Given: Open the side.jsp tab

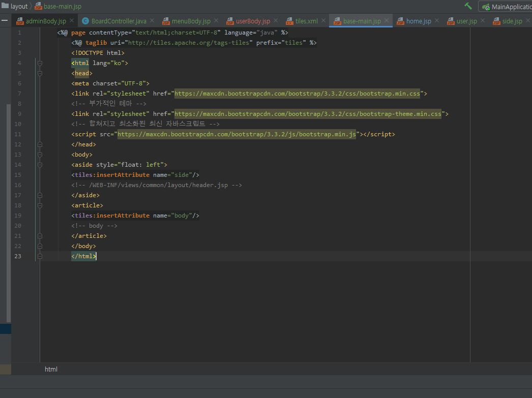Looking at the screenshot, I should 512,21.
